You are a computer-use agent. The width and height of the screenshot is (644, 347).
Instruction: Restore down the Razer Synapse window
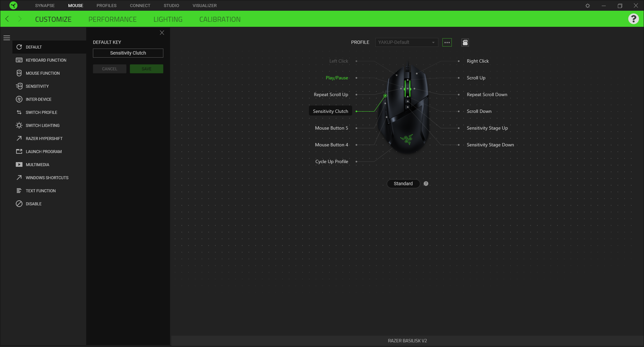point(620,6)
